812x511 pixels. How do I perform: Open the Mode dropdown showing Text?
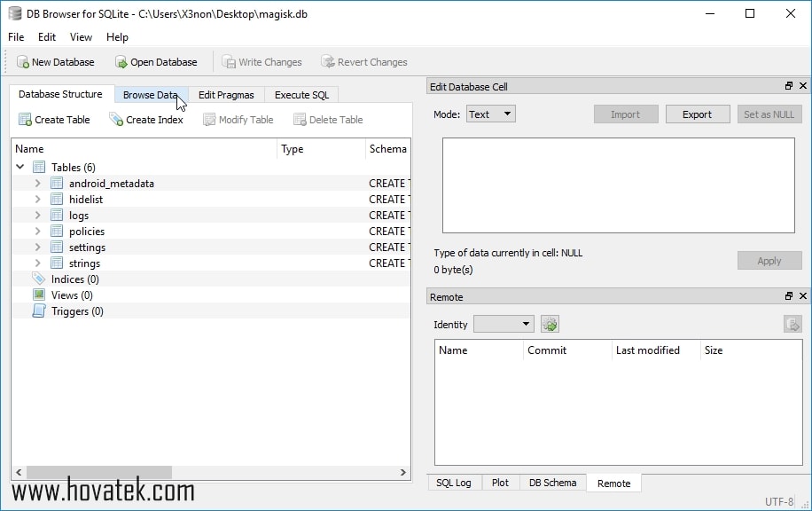point(491,114)
